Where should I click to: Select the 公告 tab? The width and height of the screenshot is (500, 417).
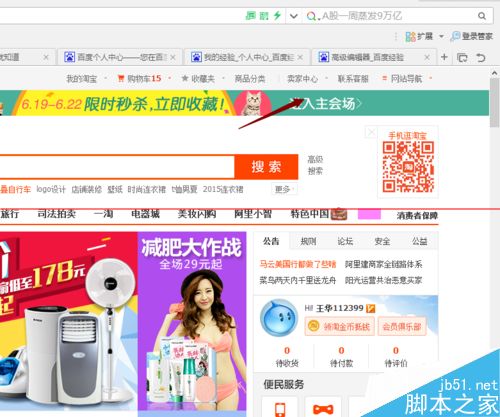(271, 241)
